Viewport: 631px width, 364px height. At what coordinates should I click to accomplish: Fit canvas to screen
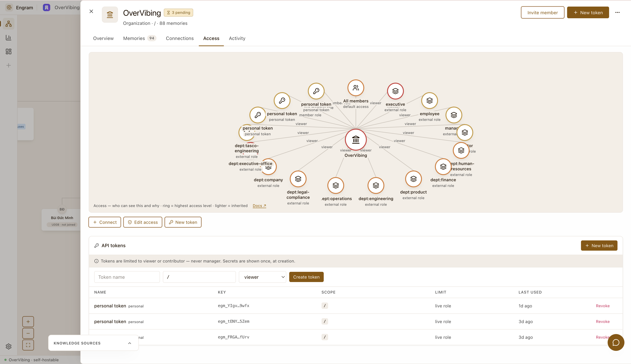point(28,345)
